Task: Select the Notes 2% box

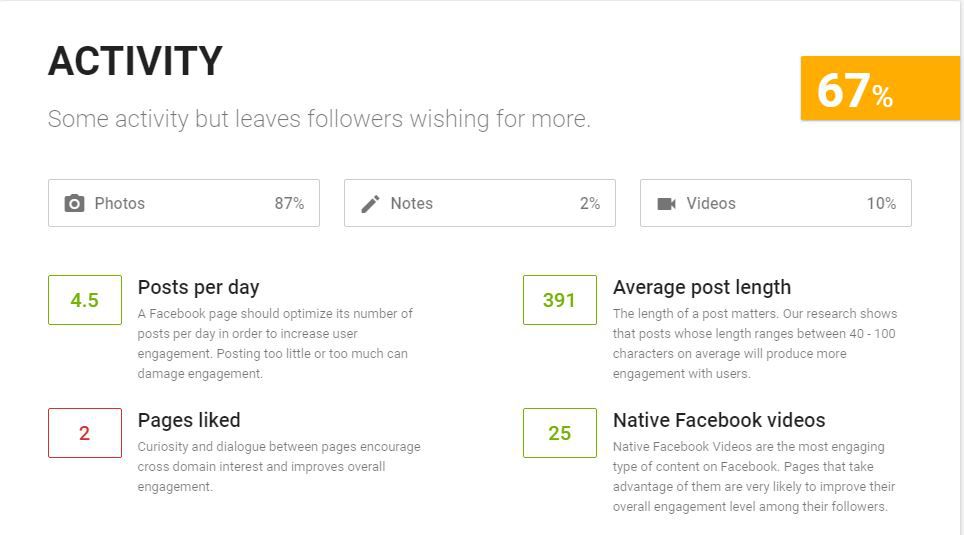Action: coord(480,203)
